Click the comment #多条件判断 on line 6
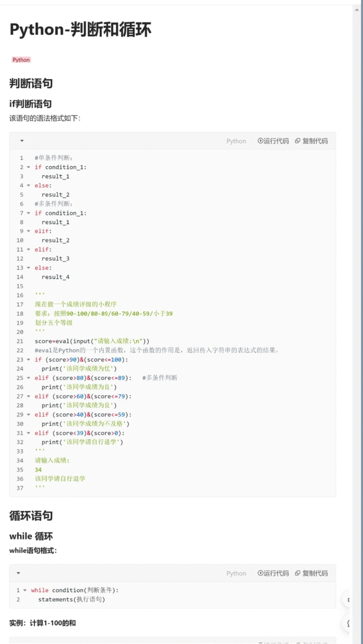 [53, 204]
